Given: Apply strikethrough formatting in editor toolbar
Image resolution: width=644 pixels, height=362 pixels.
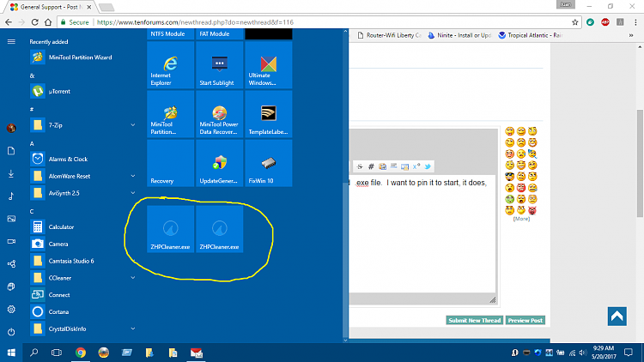Looking at the screenshot, I should pos(360,166).
